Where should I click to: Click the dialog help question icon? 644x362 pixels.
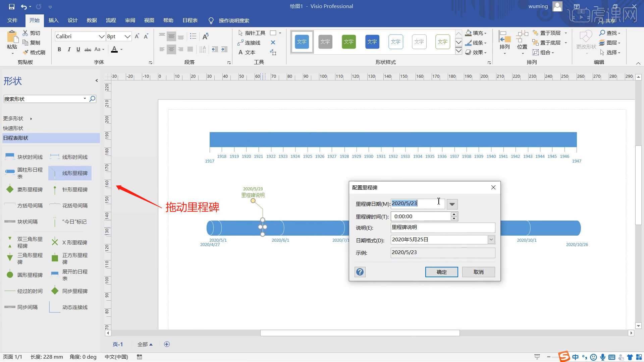click(x=360, y=272)
